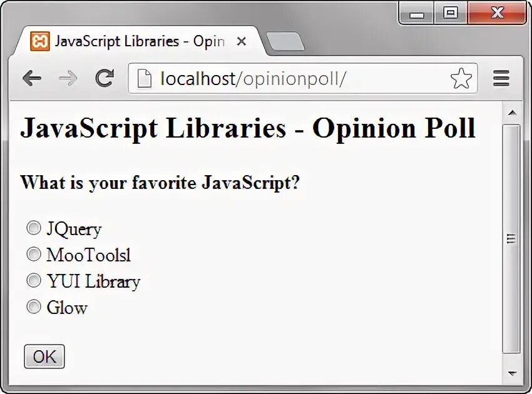Click the vertical scrollbar thumb
The height and width of the screenshot is (394, 532).
tap(512, 238)
